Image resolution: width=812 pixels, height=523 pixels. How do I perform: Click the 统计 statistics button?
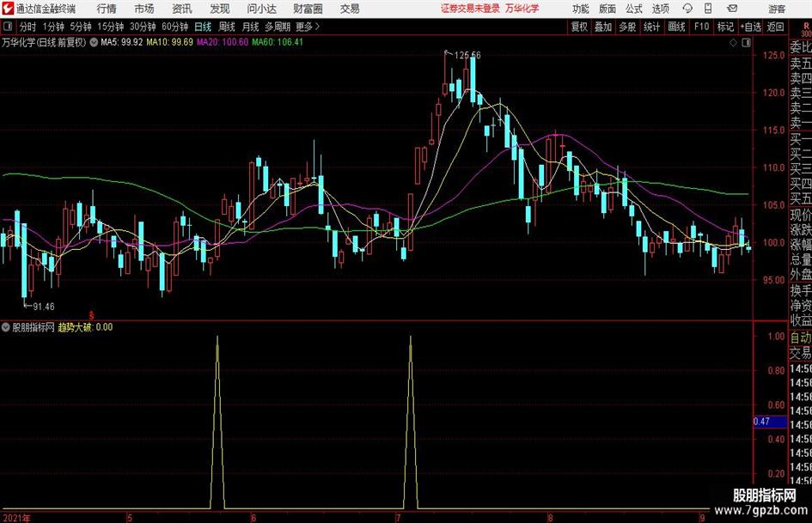coord(651,27)
